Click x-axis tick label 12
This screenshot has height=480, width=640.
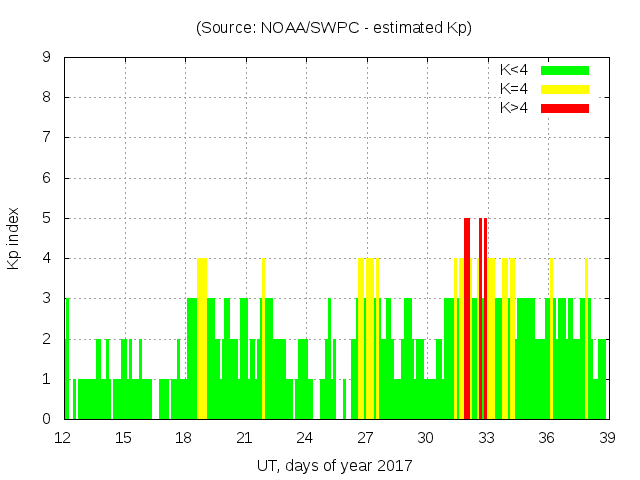coord(63,438)
